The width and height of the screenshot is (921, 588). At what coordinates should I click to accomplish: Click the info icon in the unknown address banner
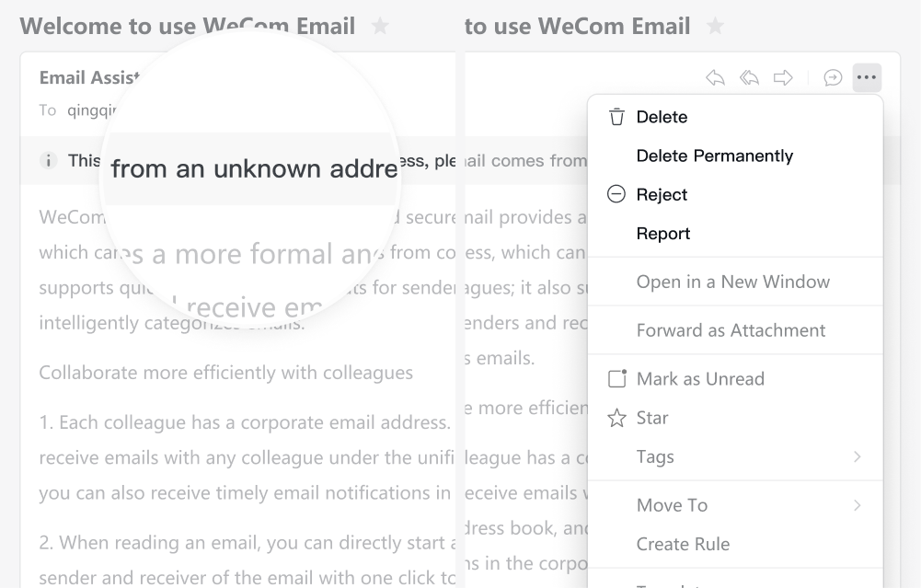pyautogui.click(x=48, y=160)
